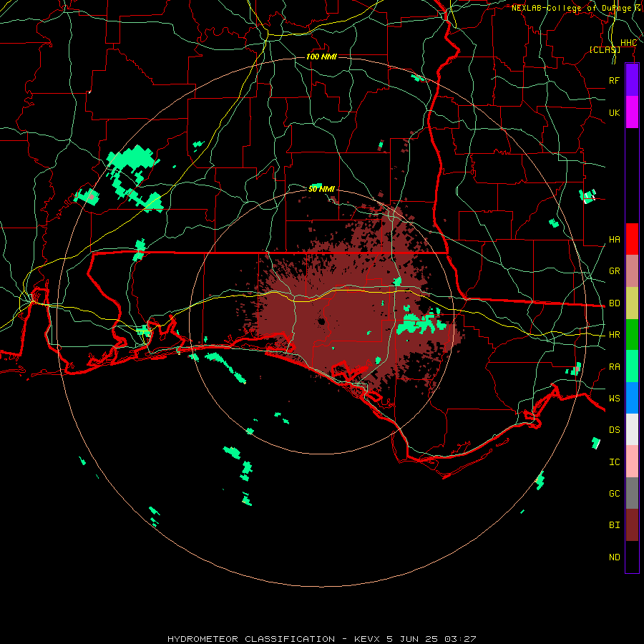Click the RF purple legend color swatch
The width and height of the screenshot is (644, 644).
pos(632,80)
